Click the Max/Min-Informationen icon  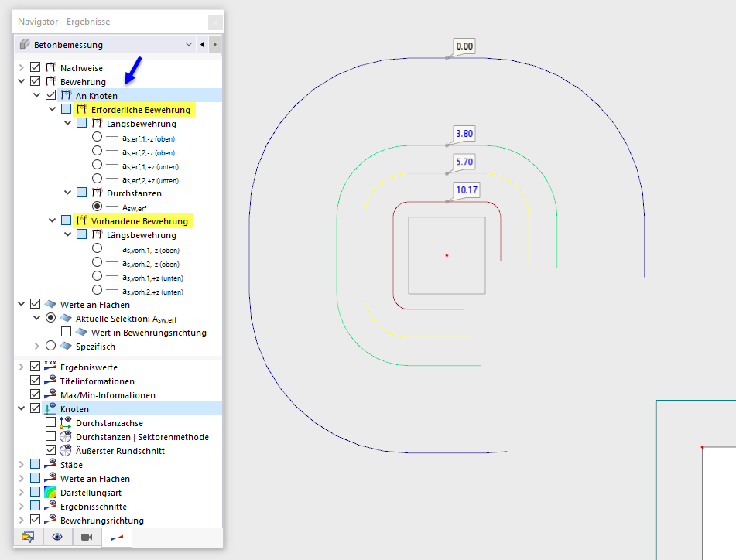tap(51, 394)
